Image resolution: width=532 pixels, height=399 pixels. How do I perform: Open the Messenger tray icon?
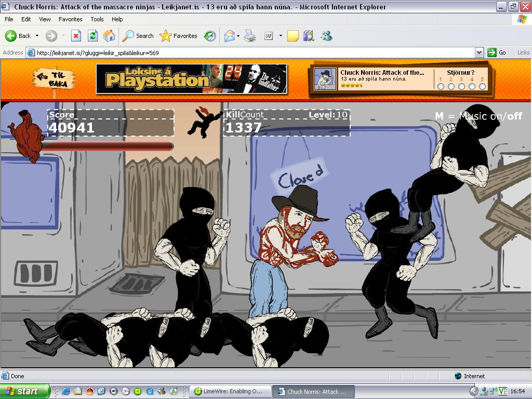coord(484,391)
